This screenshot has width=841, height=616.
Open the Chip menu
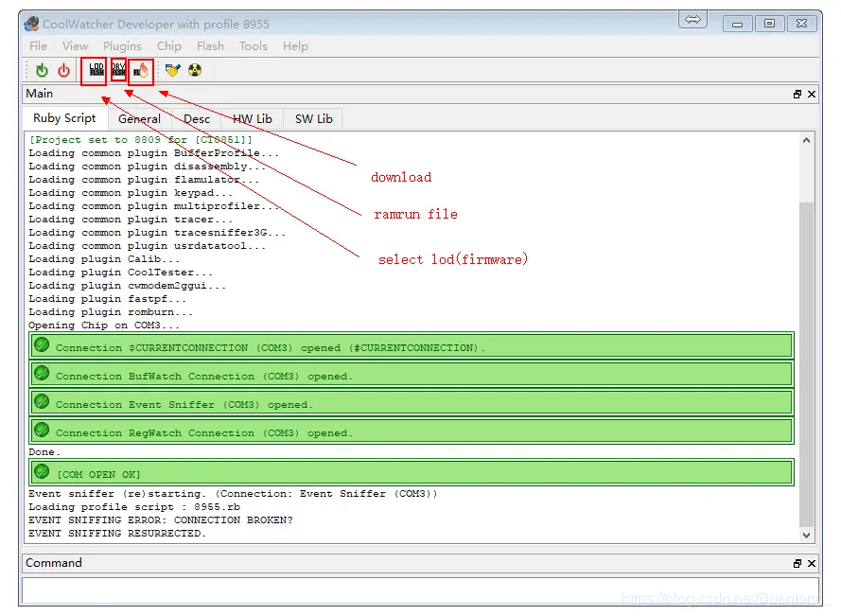[x=169, y=46]
